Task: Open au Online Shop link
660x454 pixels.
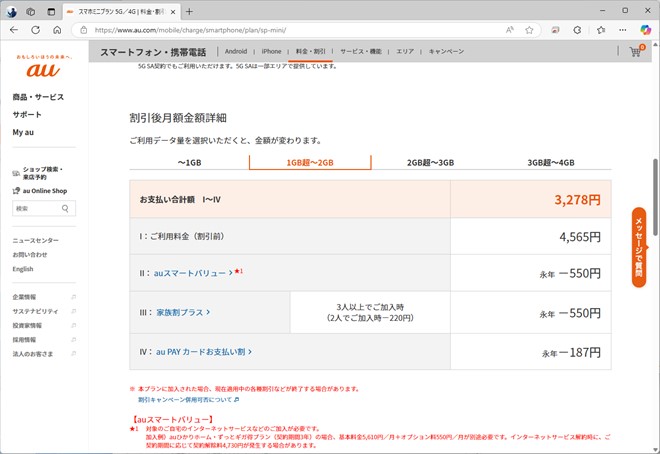Action: (40, 191)
